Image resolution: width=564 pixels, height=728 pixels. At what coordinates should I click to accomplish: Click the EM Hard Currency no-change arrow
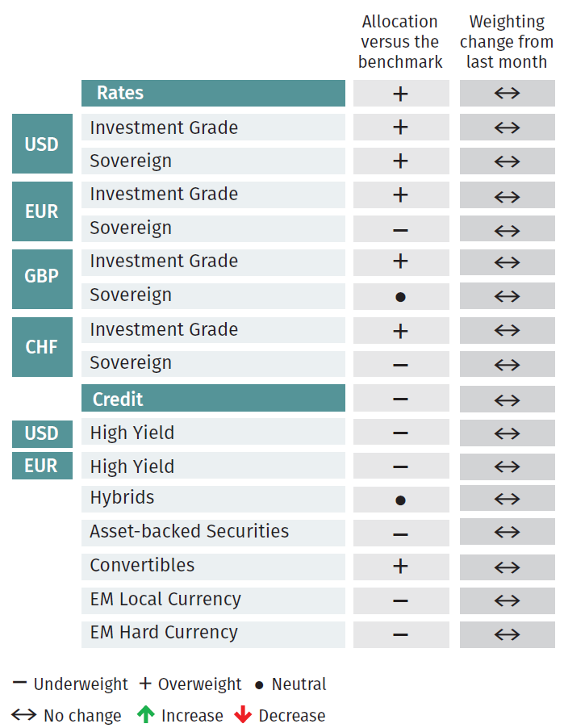tap(507, 634)
